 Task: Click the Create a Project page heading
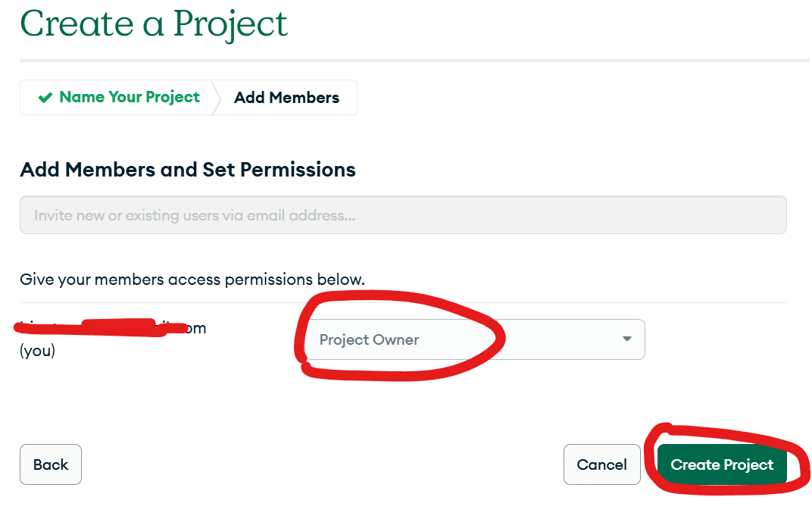[x=154, y=23]
